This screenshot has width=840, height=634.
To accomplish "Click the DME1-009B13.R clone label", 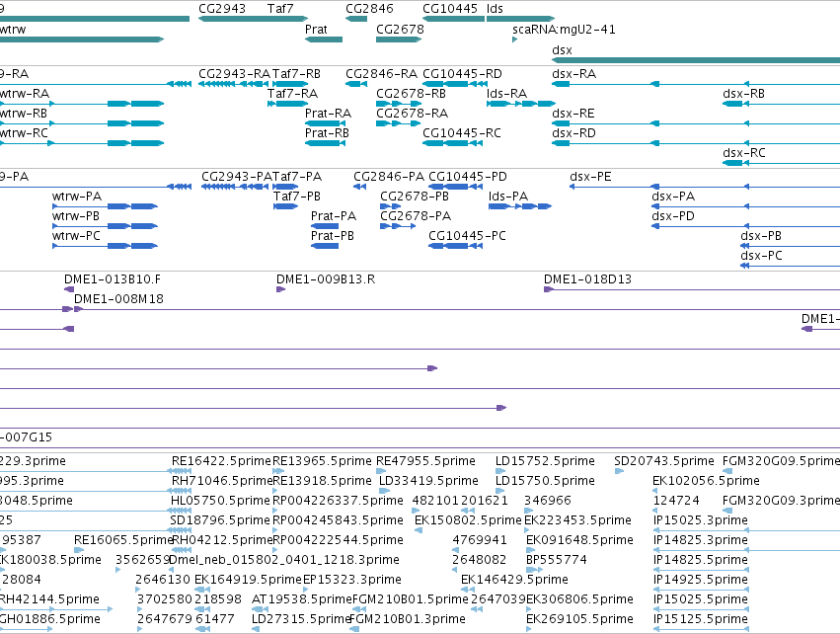I will pos(326,279).
